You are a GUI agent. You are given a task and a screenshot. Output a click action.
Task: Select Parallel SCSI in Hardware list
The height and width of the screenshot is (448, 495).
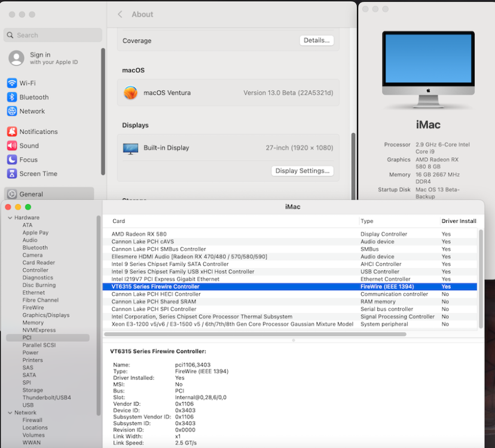point(39,345)
